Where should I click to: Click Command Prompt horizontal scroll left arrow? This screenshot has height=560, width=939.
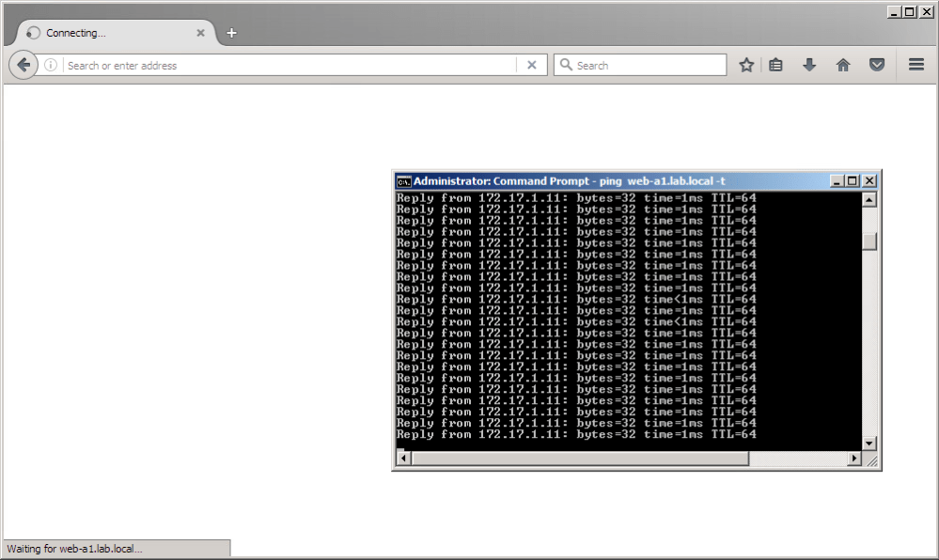403,459
